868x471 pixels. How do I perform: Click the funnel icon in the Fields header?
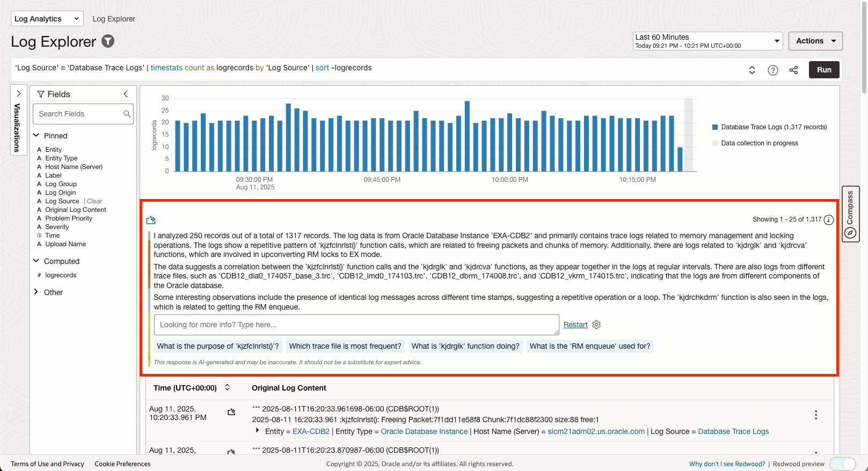pyautogui.click(x=40, y=94)
